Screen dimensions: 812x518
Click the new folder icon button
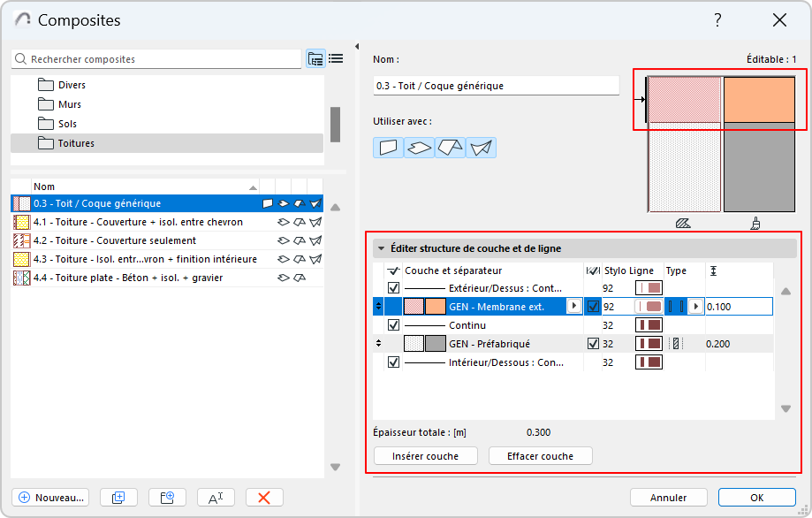click(x=167, y=498)
